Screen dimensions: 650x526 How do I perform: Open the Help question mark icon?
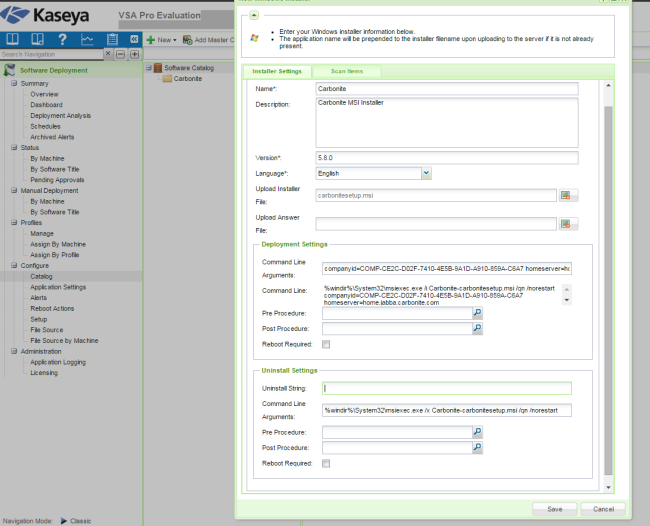62,39
